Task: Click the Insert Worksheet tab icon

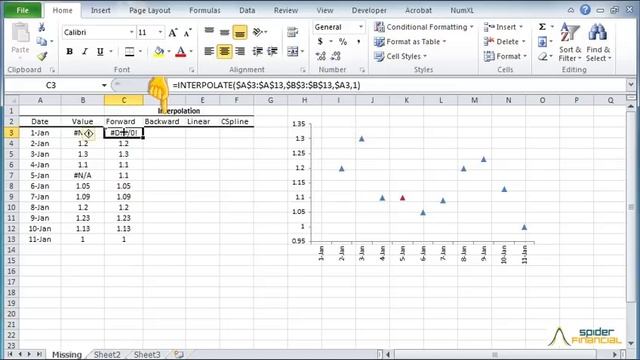Action: (x=178, y=354)
